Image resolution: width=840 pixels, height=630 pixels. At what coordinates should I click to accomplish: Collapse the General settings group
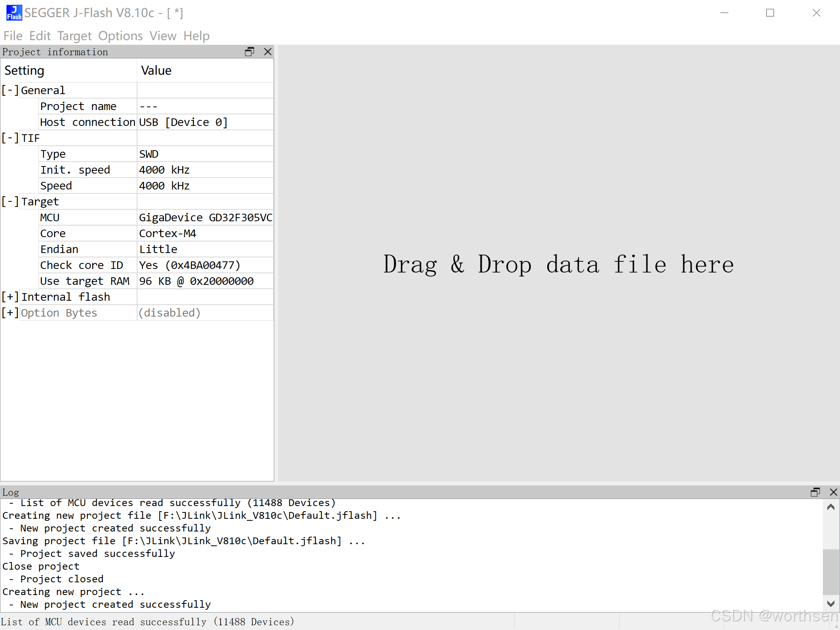(10, 90)
